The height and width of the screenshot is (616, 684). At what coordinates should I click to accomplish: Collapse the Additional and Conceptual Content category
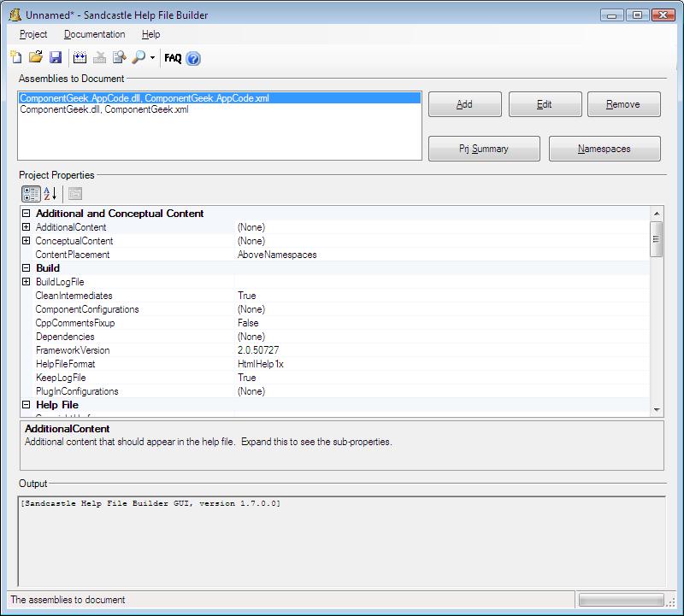[x=27, y=214]
